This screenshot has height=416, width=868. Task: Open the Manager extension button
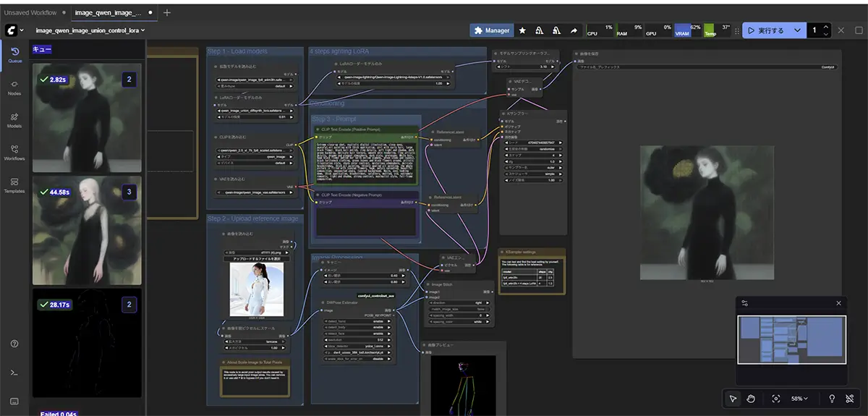coord(492,30)
